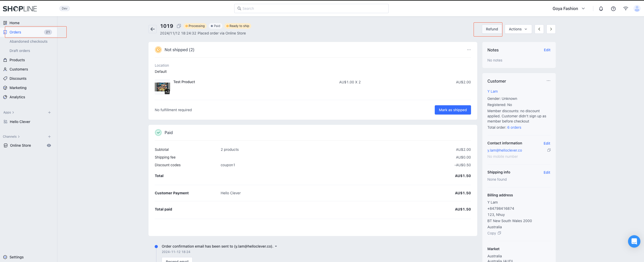
Task: Go to Products in the sidebar
Action: point(17,60)
